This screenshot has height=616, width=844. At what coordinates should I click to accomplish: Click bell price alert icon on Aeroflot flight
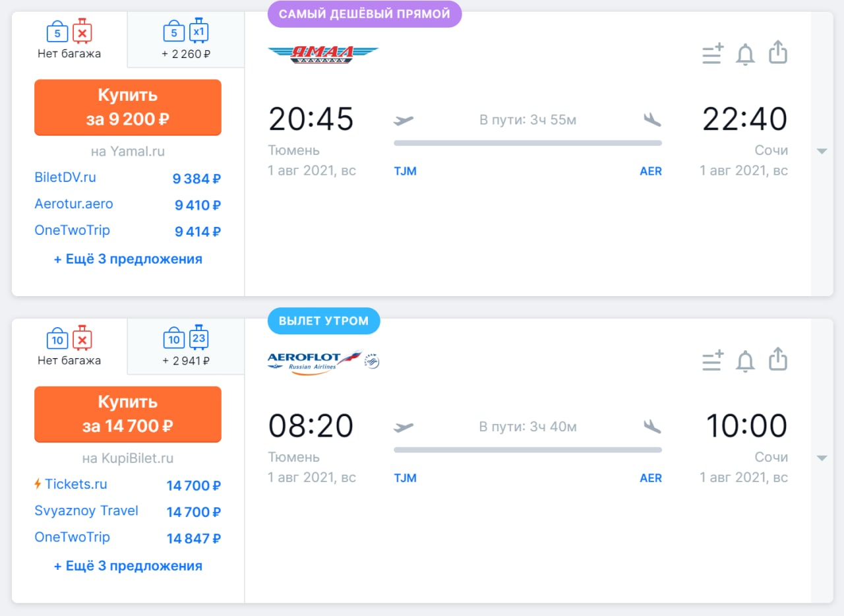click(x=745, y=361)
